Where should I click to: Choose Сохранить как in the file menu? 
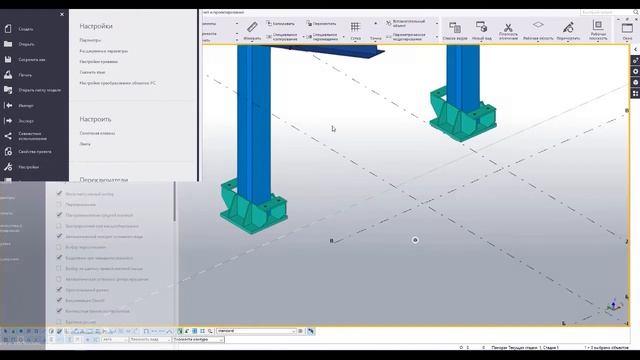31,60
